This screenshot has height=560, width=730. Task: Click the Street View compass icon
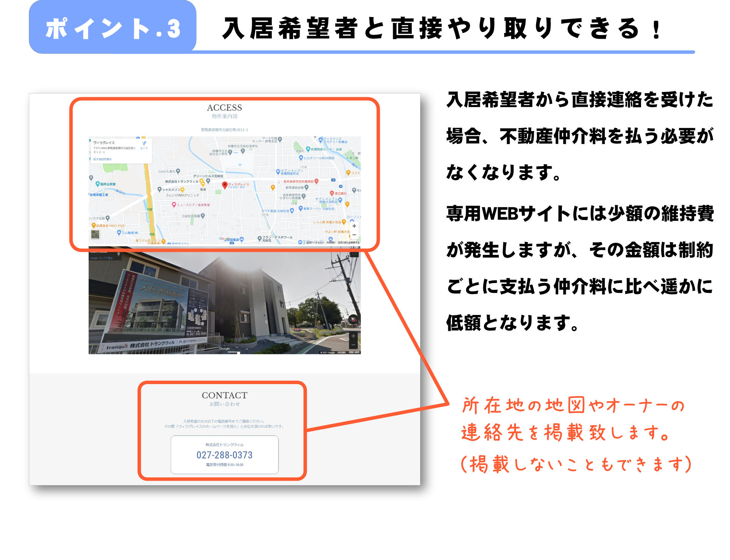click(353, 320)
